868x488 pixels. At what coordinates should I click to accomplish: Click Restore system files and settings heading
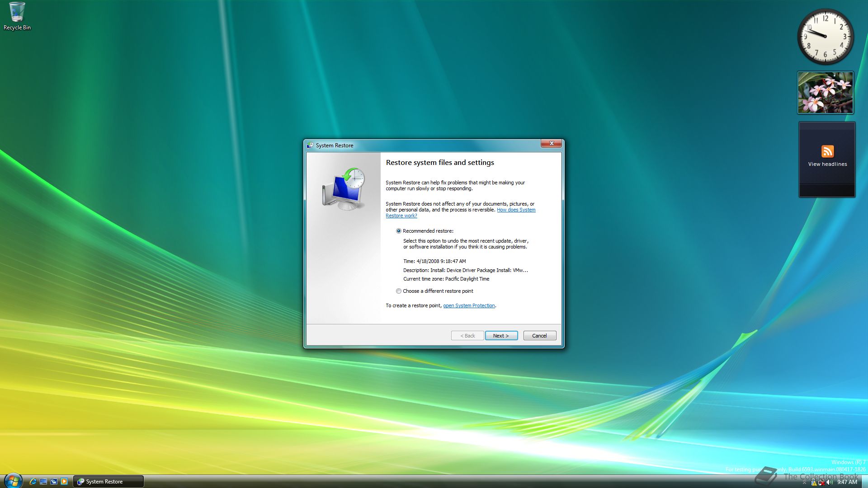(440, 163)
